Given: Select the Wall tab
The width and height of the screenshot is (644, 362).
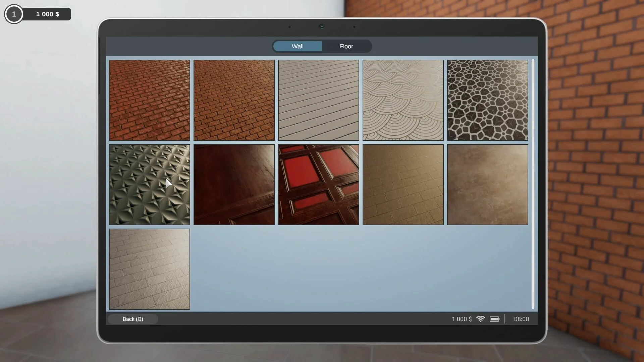Looking at the screenshot, I should pos(298,46).
